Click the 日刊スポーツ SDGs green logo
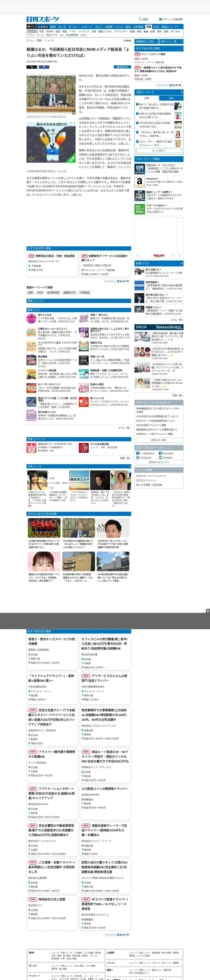 pos(140,209)
